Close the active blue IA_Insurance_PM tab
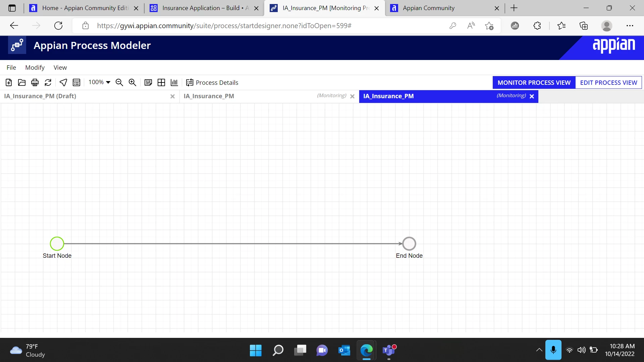This screenshot has width=644, height=362. click(532, 97)
